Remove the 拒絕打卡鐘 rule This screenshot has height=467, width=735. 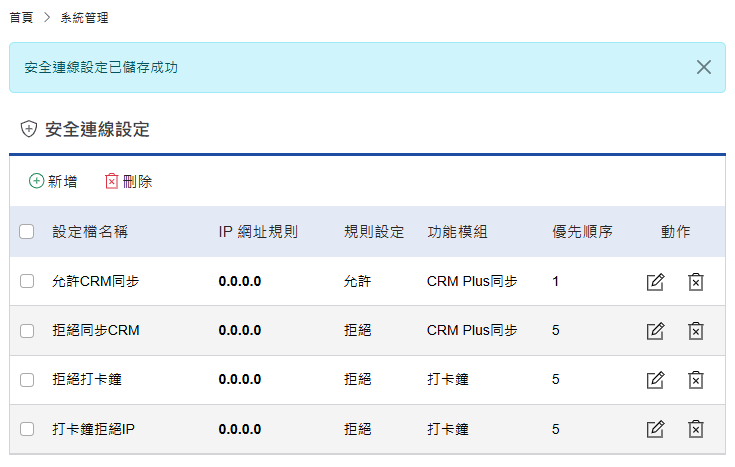pos(696,380)
